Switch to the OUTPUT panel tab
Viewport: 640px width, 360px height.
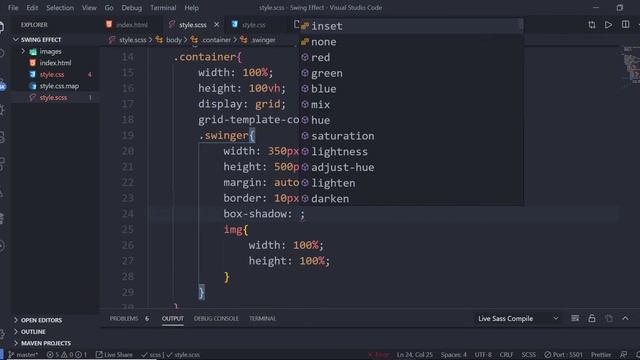click(x=173, y=318)
